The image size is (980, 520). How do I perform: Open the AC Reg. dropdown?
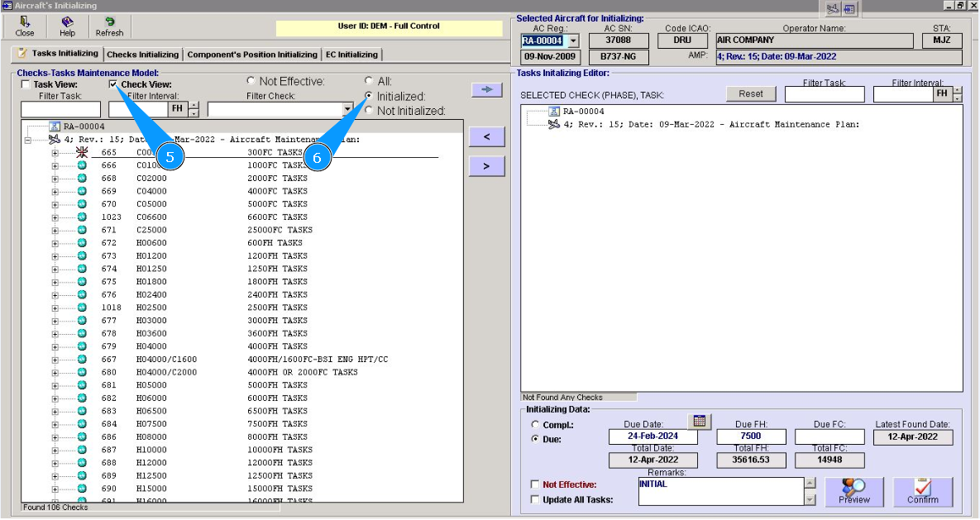(x=574, y=41)
